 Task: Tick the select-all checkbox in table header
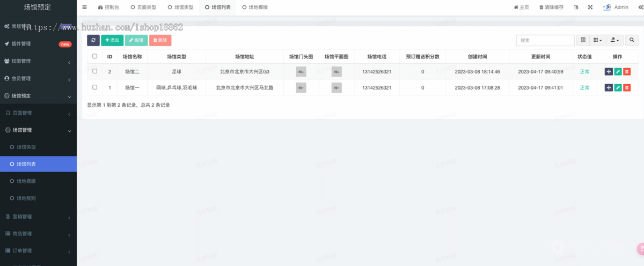[95, 56]
